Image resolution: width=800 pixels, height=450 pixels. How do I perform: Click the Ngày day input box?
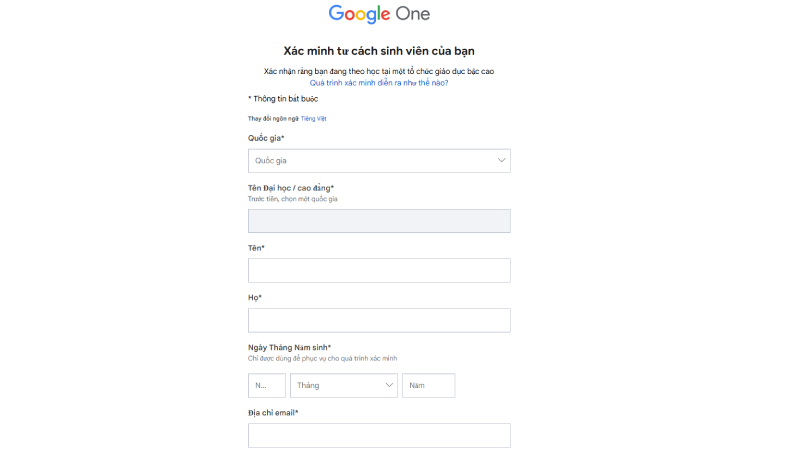pos(266,385)
